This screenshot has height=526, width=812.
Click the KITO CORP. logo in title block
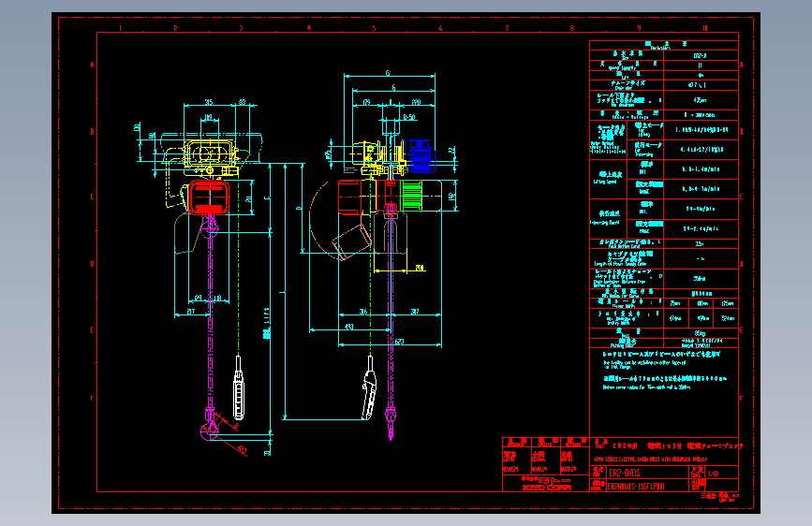546,484
